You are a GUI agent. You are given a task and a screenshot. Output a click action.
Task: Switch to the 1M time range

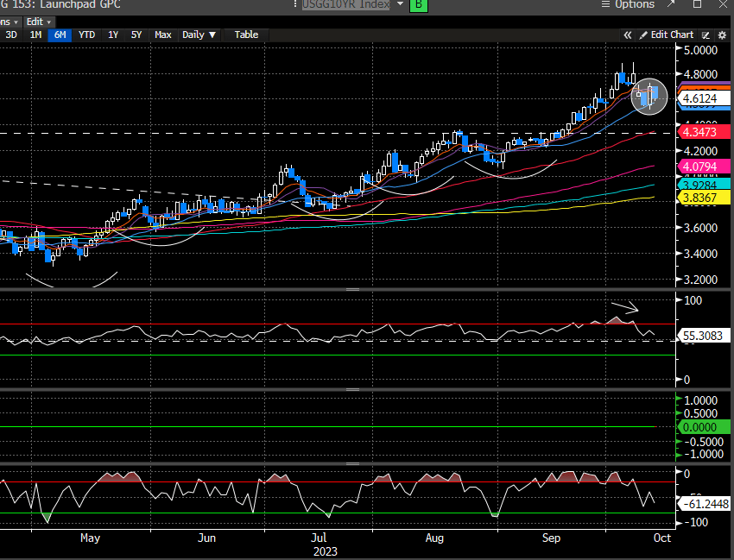click(35, 35)
